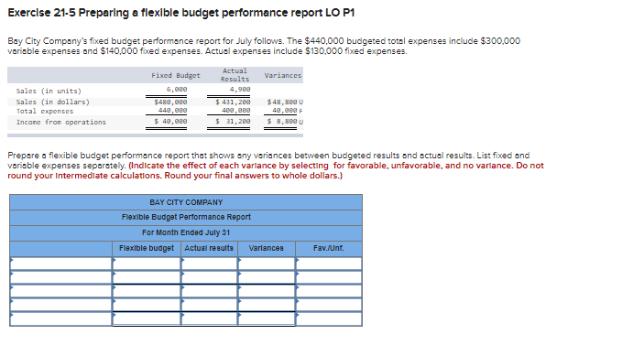Select first row Actual results input cell
Screen dimensions: 644x345
click(x=210, y=264)
